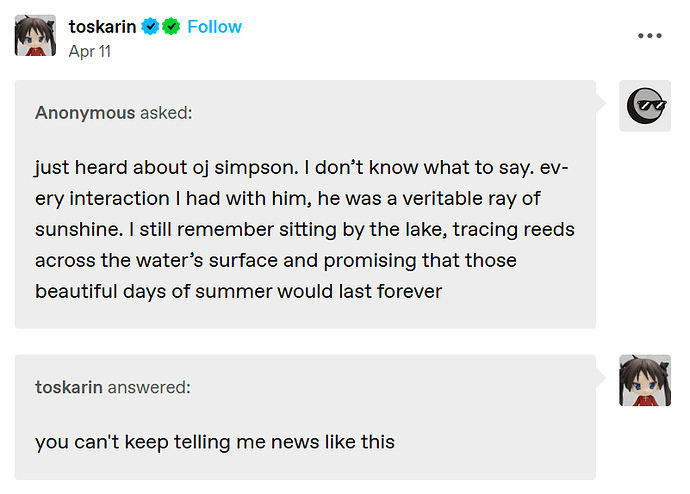Click the Apr 11 post date
Screen dimensions: 690x494
(x=89, y=51)
